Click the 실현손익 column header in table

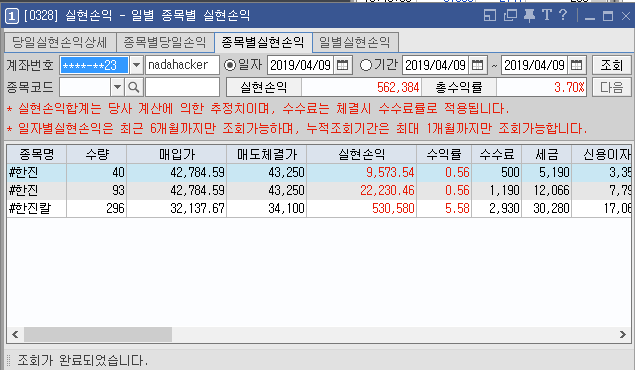point(362,154)
